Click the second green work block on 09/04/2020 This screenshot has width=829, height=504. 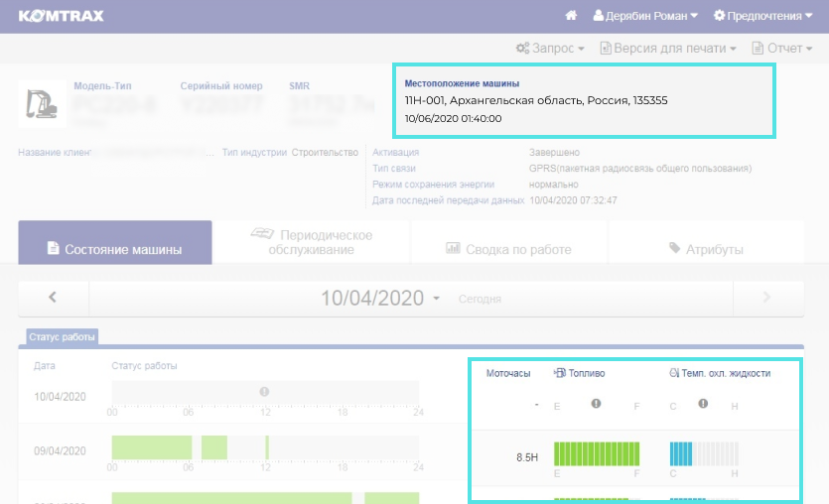click(214, 447)
